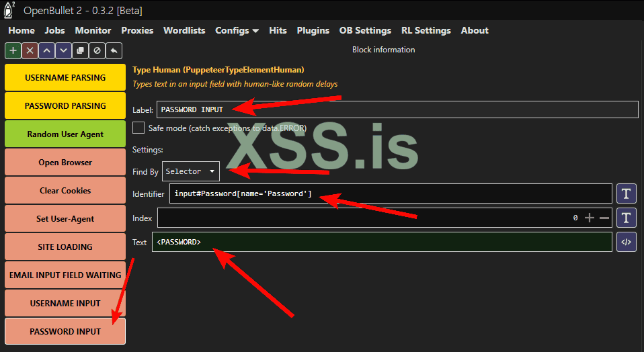Click into the Label input field

pos(397,109)
